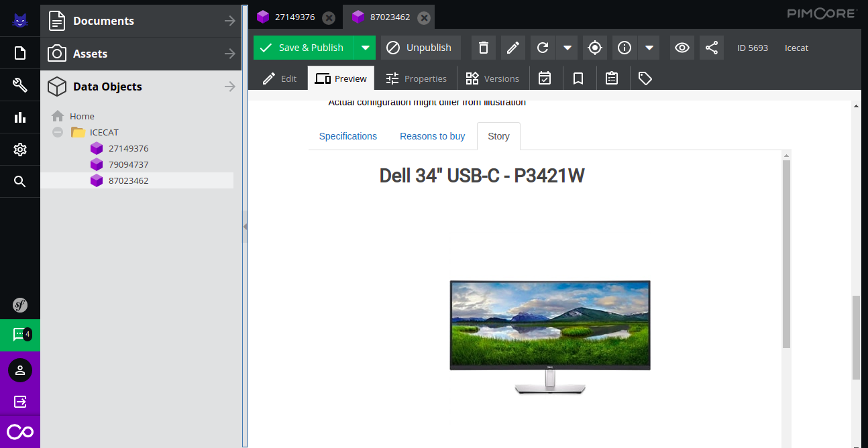Close the 87023462 tab

[x=423, y=17]
